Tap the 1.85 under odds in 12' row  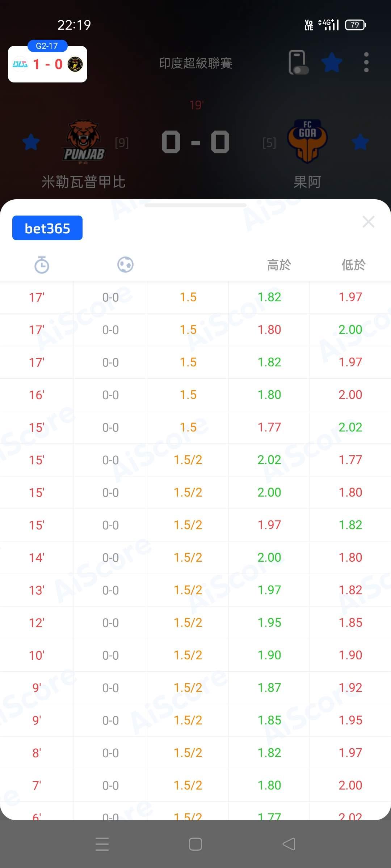(350, 622)
